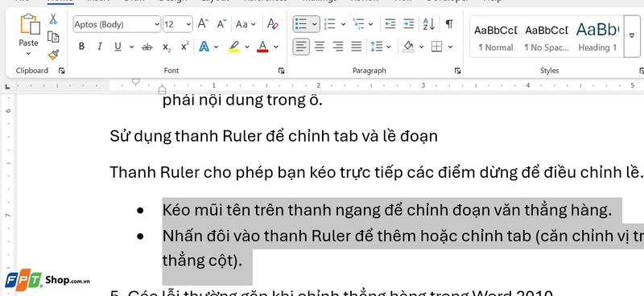Toggle Strikethrough formatting
This screenshot has height=296, width=644.
(x=147, y=47)
